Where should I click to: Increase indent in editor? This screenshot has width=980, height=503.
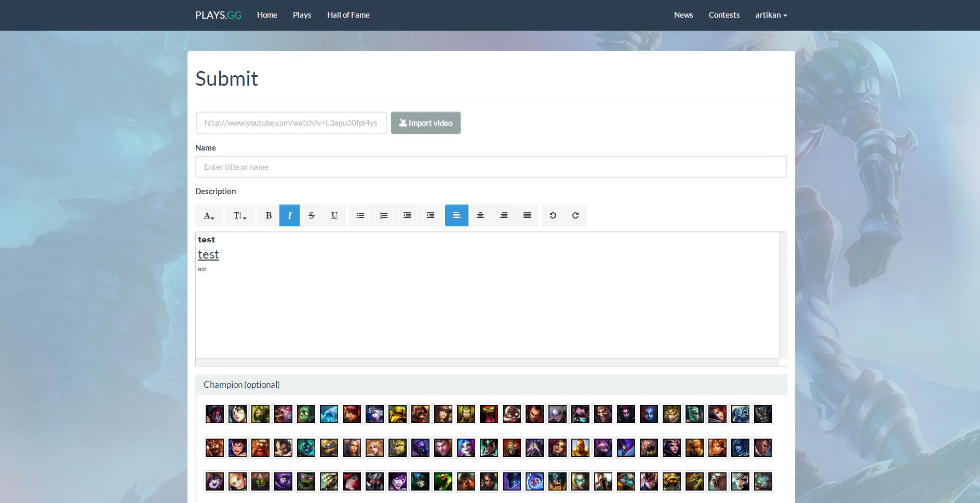[x=431, y=215]
